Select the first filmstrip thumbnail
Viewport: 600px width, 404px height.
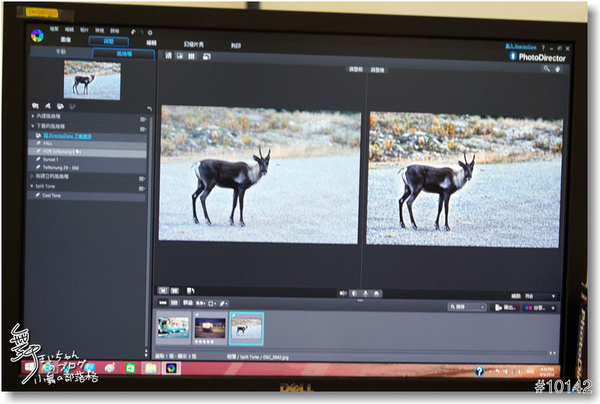(x=174, y=327)
